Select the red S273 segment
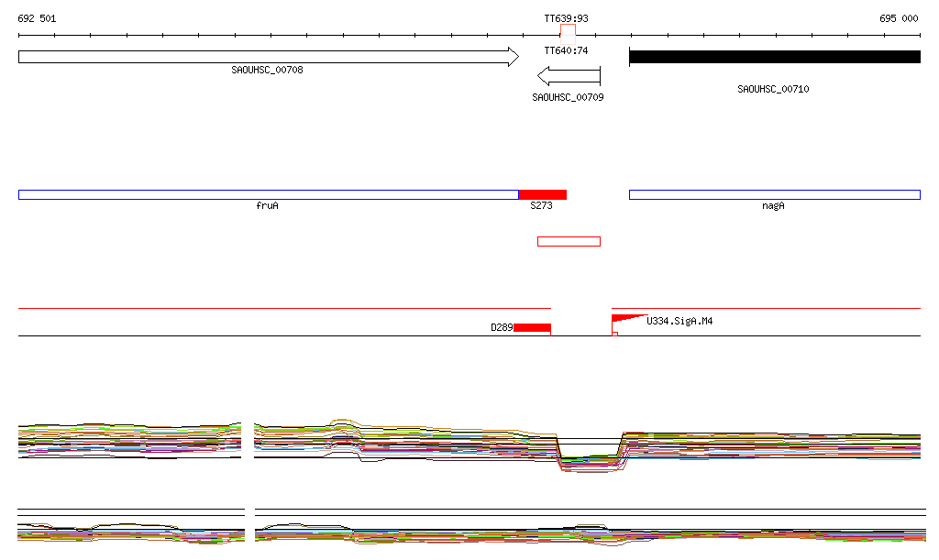This screenshot has width=939, height=560. (542, 194)
